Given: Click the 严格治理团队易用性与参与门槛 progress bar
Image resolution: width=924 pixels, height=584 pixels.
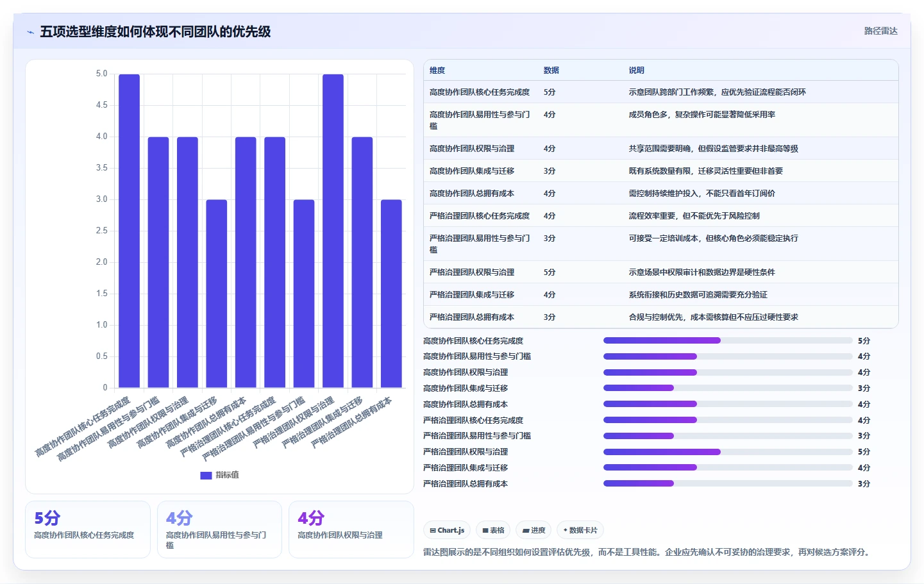Looking at the screenshot, I should [728, 436].
